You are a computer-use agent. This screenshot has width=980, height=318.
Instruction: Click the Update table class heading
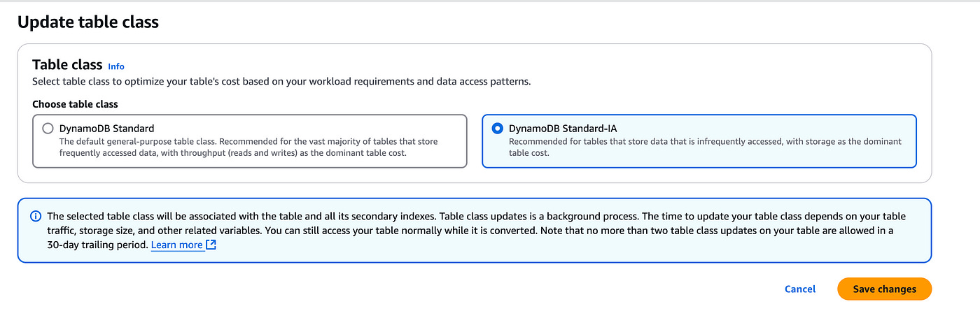pos(88,22)
